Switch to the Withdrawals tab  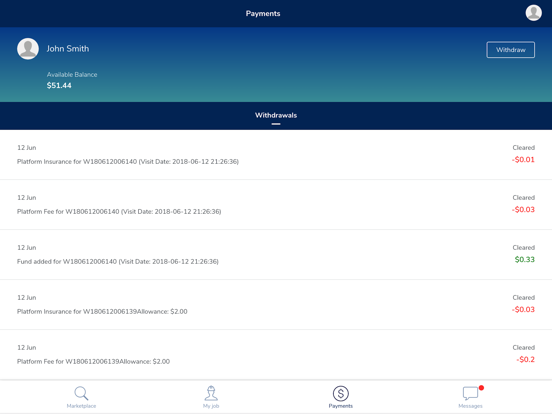[276, 115]
